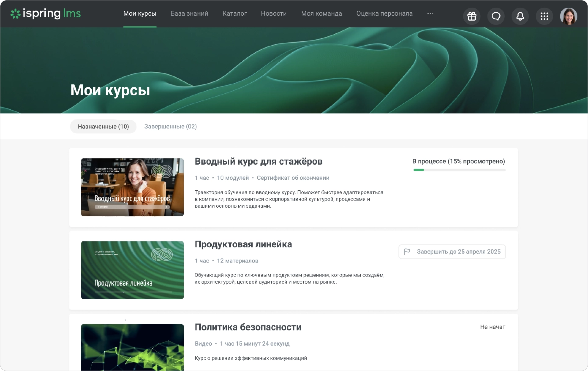
Task: Open the База знаний section
Action: pos(189,14)
